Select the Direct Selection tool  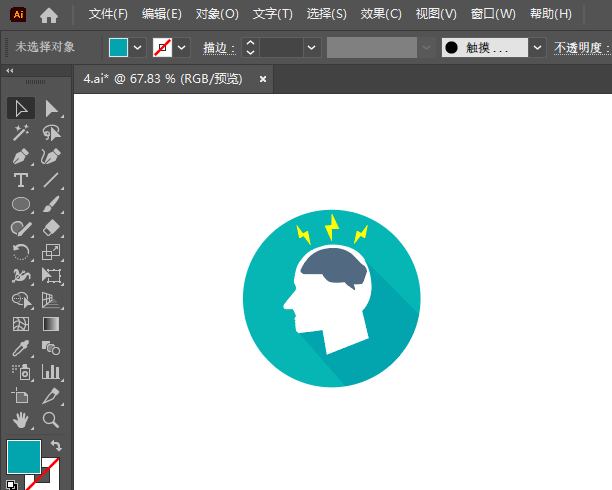tap(51, 108)
